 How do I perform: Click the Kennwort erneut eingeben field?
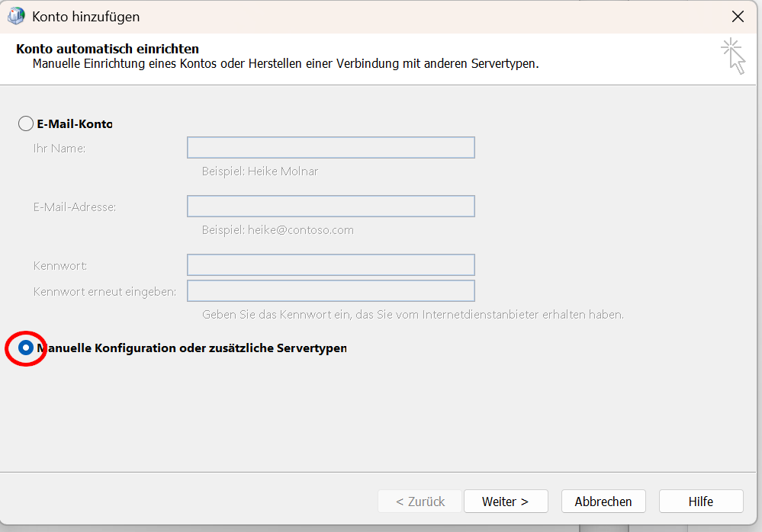(x=330, y=291)
